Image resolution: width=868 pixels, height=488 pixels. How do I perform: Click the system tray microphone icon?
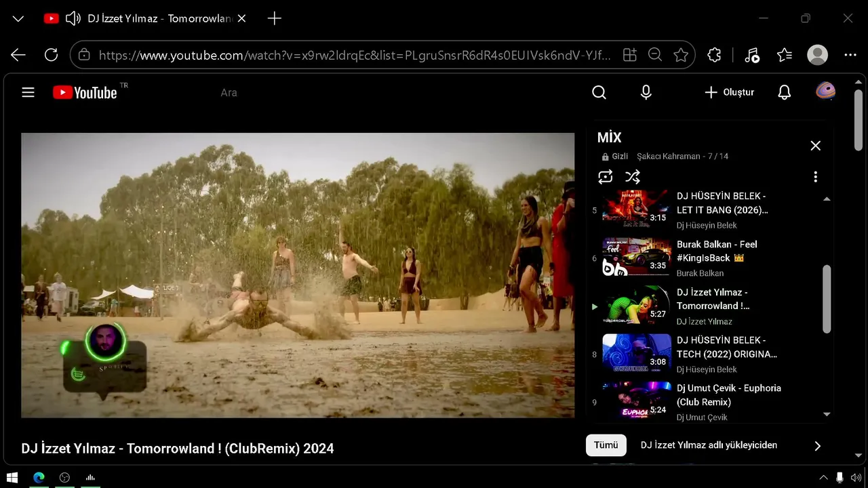pyautogui.click(x=840, y=477)
